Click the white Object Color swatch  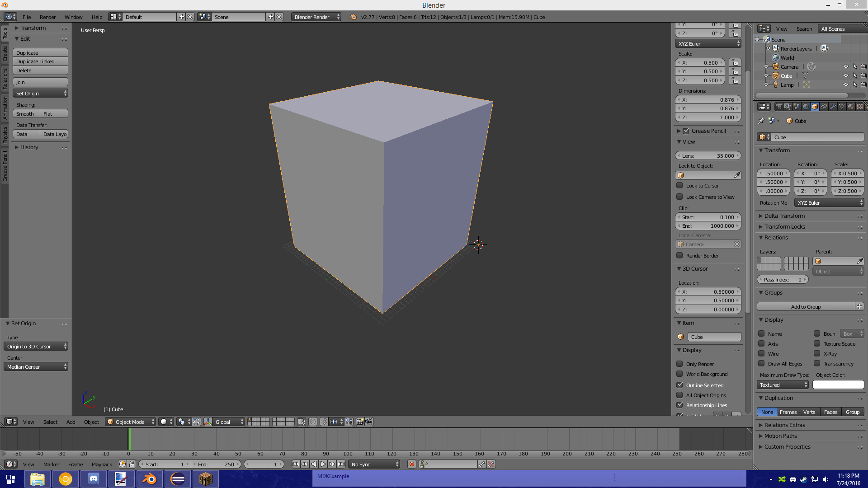point(838,385)
